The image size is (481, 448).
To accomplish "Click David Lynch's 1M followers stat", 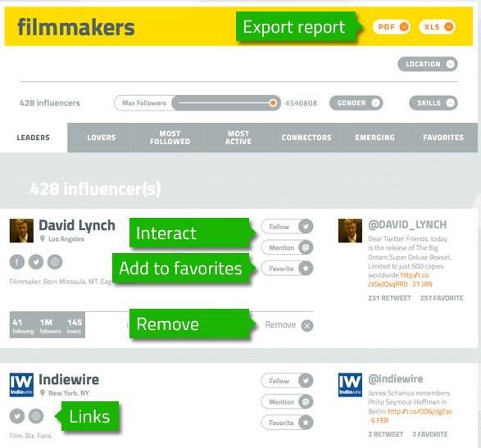I will pos(50,326).
